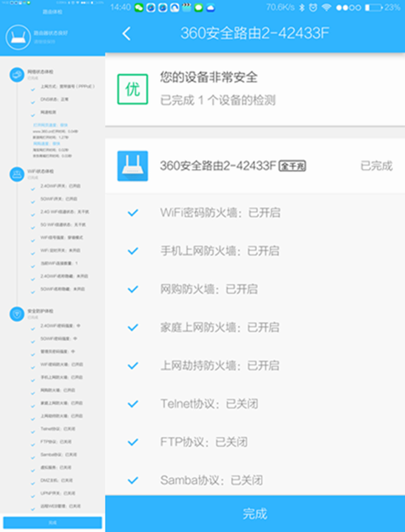
Task: Click the checkmark beside Telnet协议
Action: pos(133,404)
